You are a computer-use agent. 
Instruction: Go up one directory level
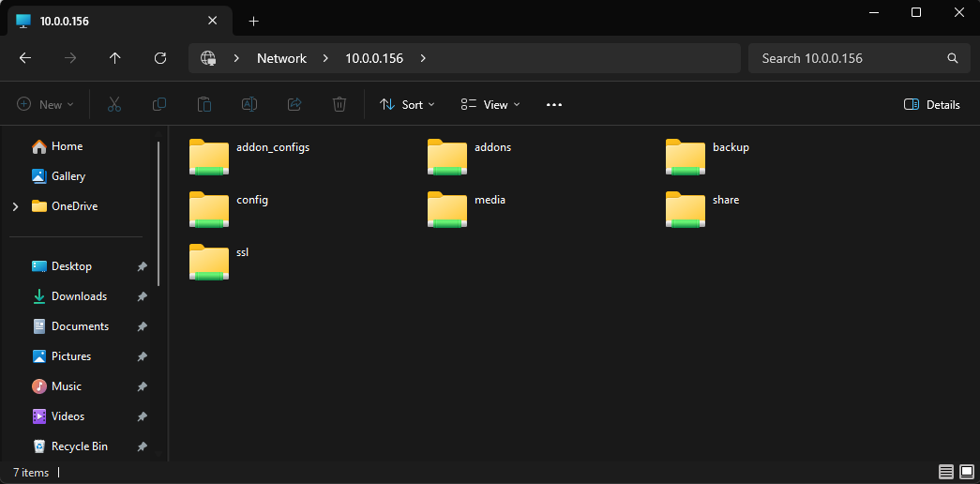[115, 58]
